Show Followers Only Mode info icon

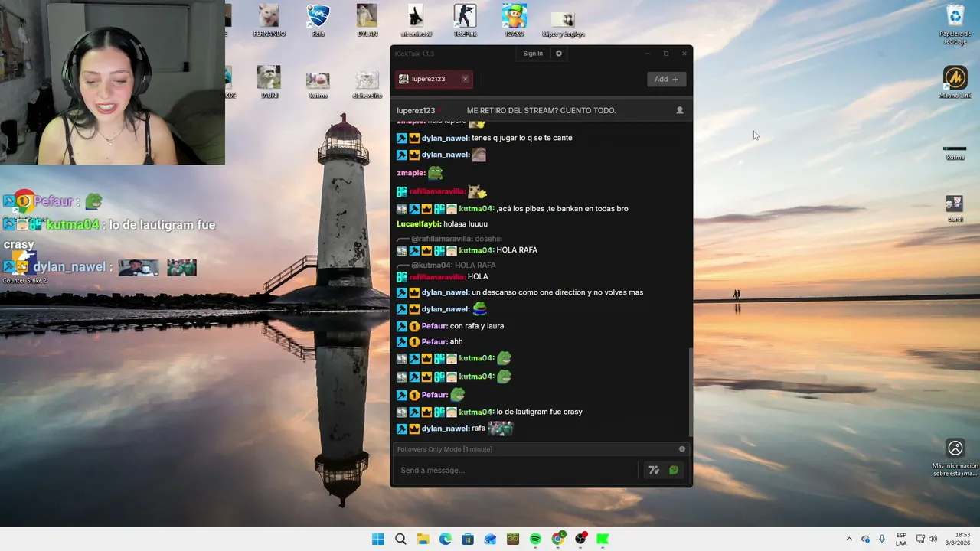pyautogui.click(x=682, y=449)
